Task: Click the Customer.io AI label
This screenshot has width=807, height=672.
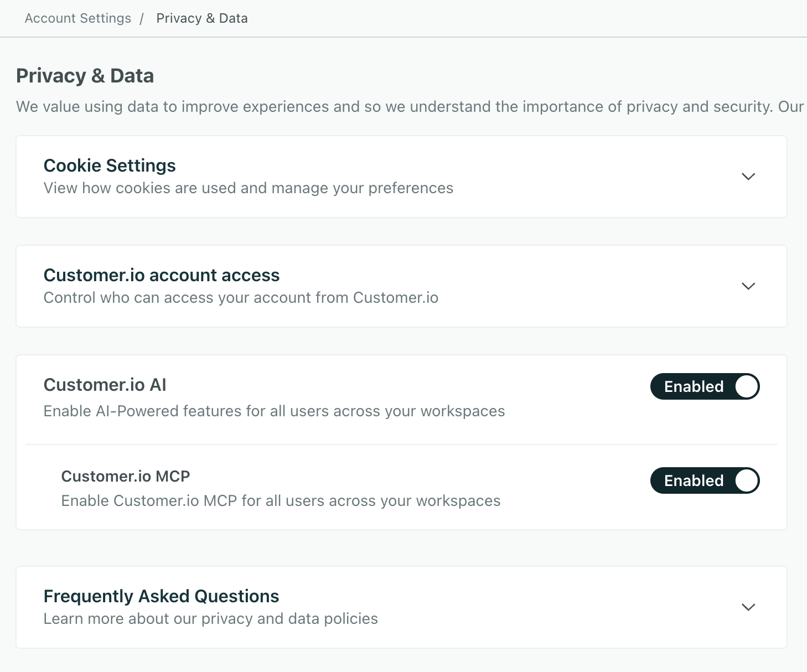Action: click(105, 385)
